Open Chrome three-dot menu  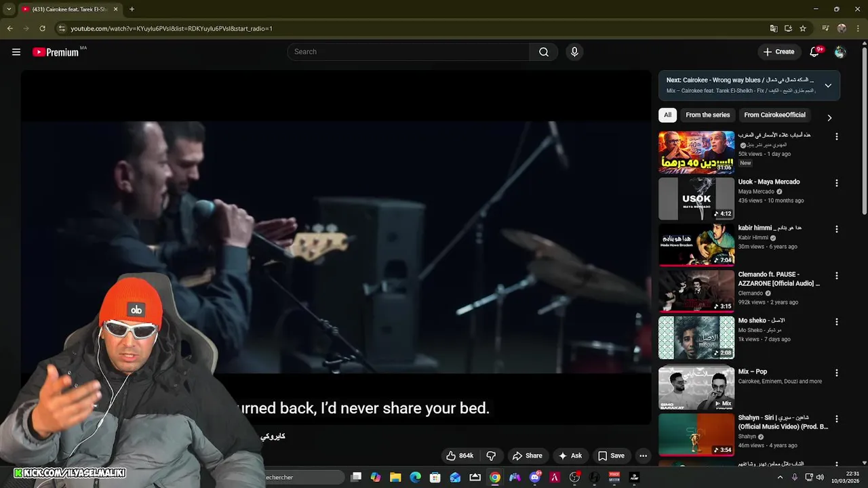click(x=857, y=28)
